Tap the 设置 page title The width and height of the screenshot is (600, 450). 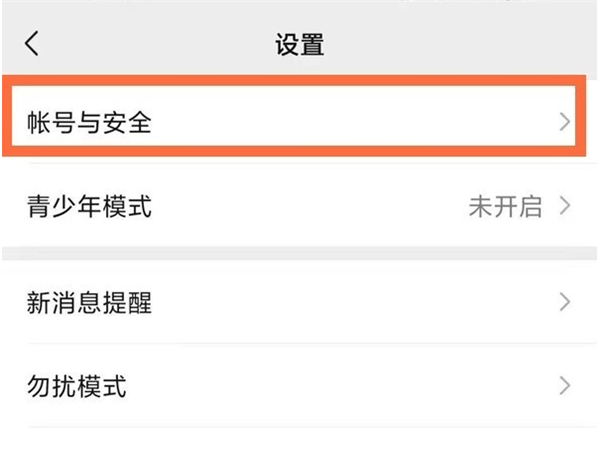coord(300,45)
